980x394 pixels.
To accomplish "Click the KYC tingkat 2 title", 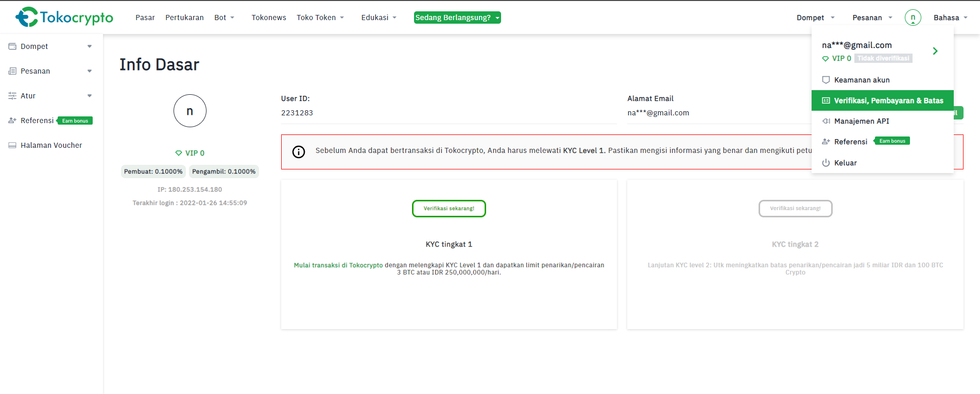I will pos(795,244).
